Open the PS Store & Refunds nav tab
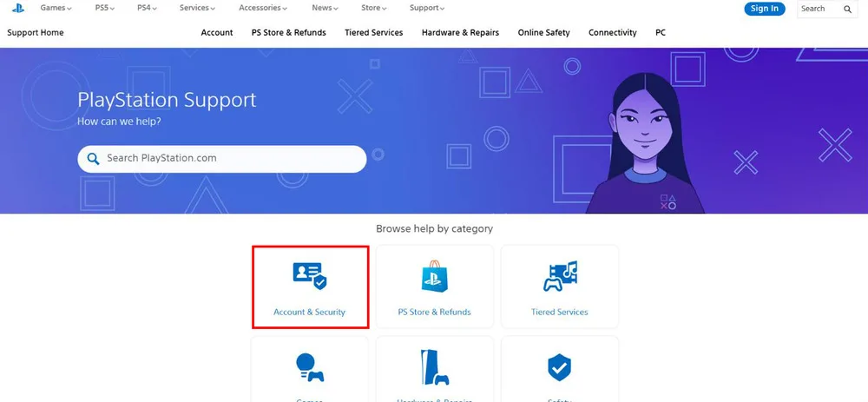Viewport: 868px width, 402px height. [x=288, y=33]
